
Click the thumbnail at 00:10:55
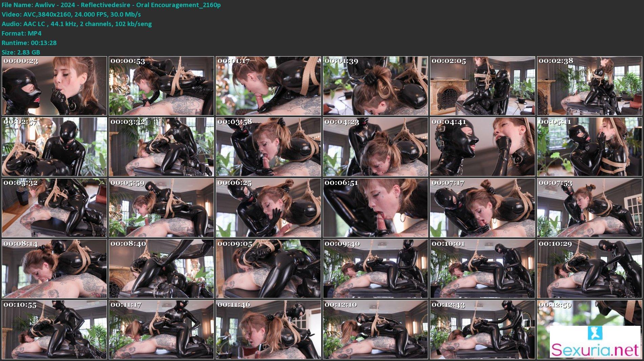(x=54, y=330)
